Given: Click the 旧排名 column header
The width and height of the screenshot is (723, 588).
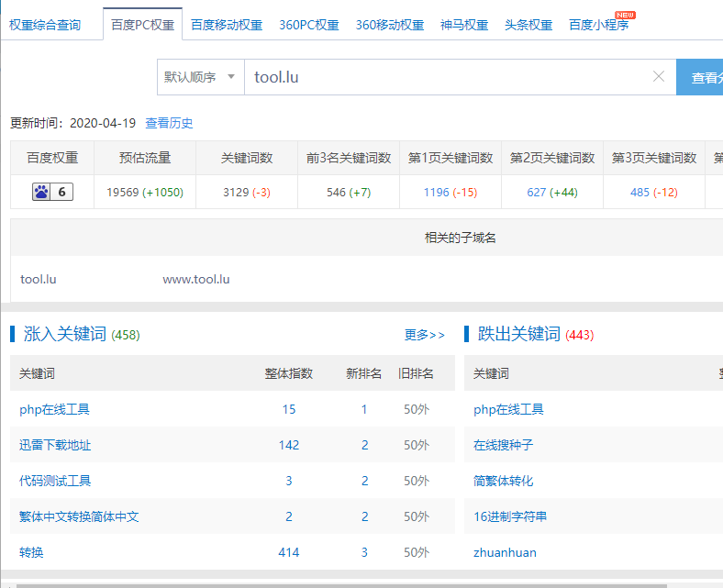Looking at the screenshot, I should pos(416,373).
